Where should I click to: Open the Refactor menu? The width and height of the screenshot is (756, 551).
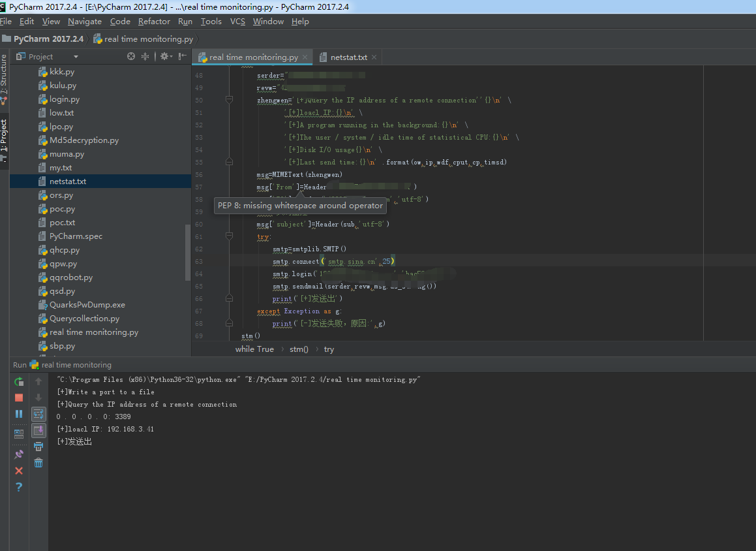[x=154, y=22]
